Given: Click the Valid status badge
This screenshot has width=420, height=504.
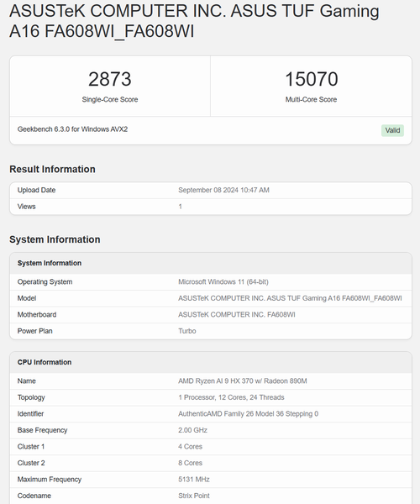Looking at the screenshot, I should [x=392, y=130].
